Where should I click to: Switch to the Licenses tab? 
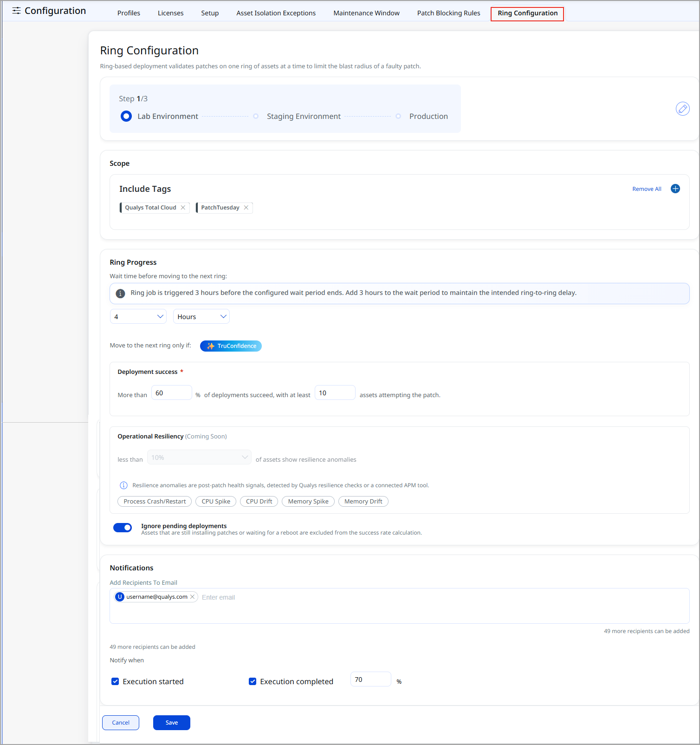point(170,13)
